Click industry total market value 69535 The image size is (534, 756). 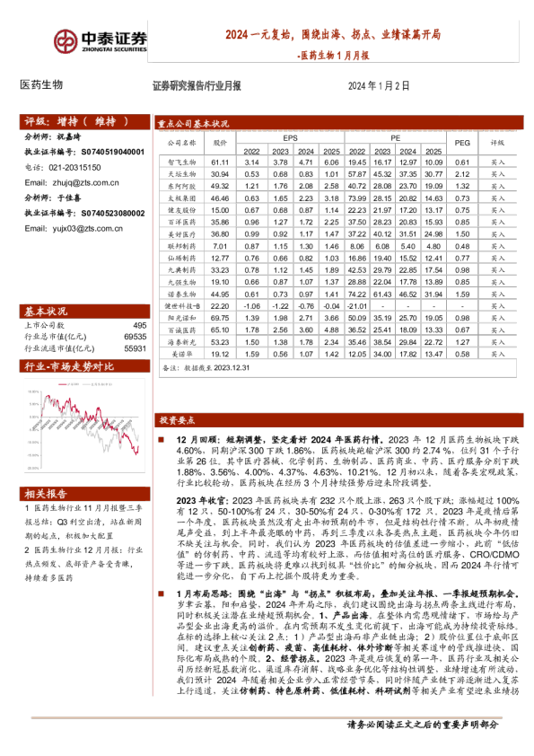click(136, 337)
